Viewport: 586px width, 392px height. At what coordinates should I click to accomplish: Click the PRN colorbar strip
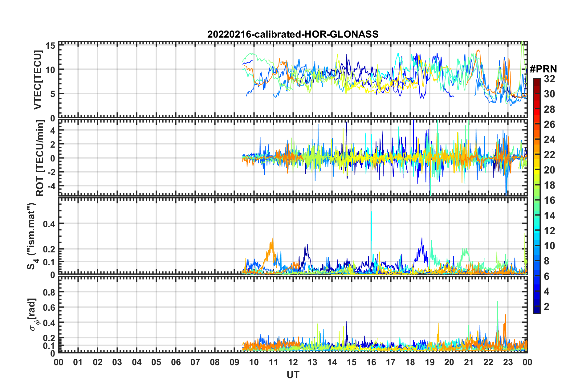(x=536, y=196)
